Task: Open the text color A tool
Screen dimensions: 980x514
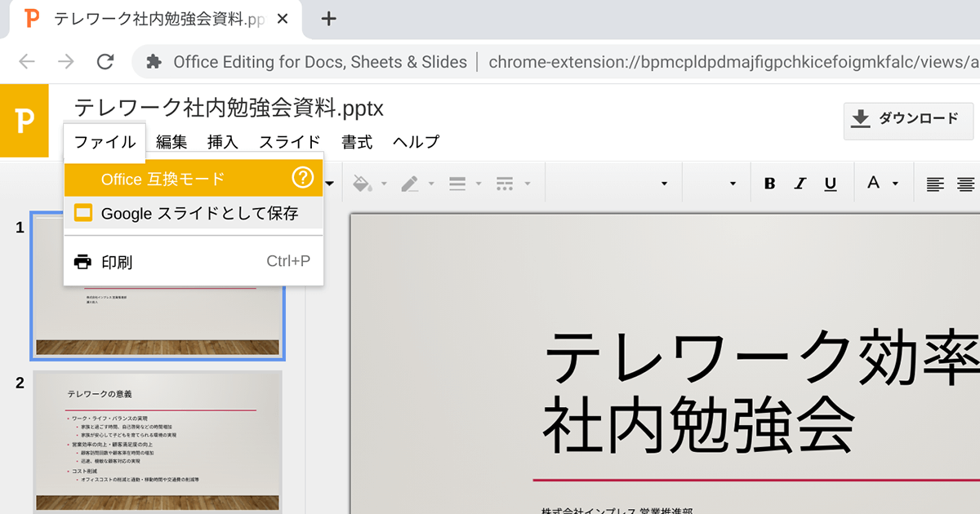Action: click(x=873, y=183)
